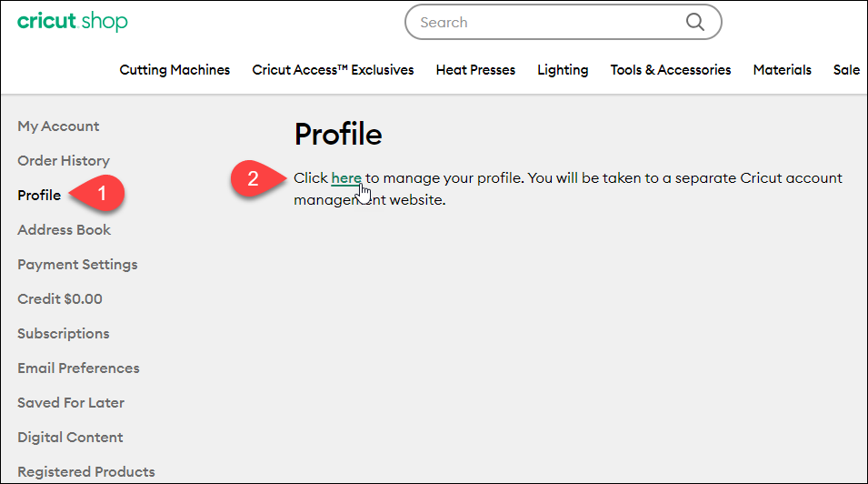
Task: View Order History page
Action: 64,161
